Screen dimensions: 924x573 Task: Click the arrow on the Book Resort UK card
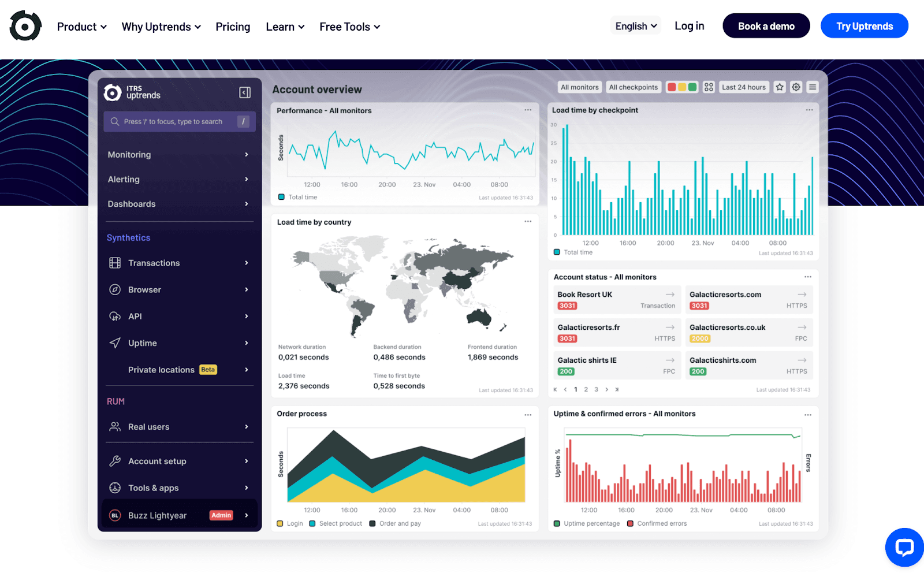[x=670, y=295]
